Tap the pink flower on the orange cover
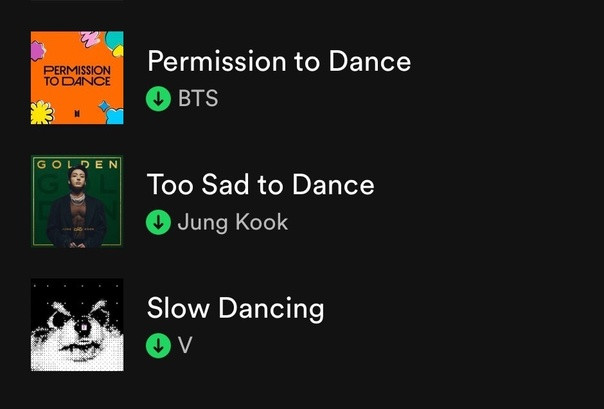Screen dimensions: 604x409 pyautogui.click(x=37, y=51)
